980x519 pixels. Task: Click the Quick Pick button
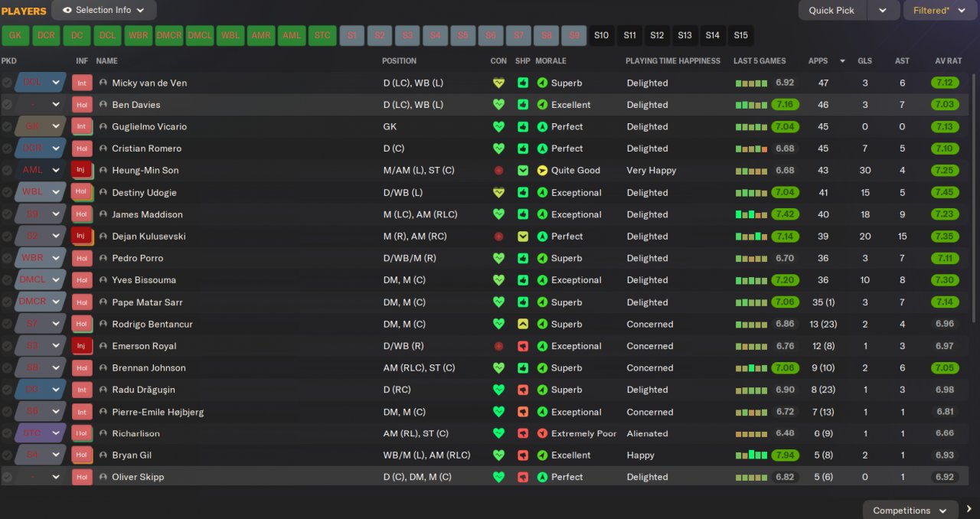tap(832, 10)
